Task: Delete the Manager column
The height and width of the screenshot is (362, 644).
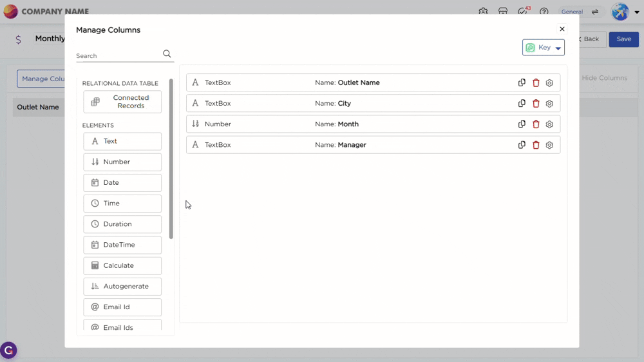Action: click(536, 146)
